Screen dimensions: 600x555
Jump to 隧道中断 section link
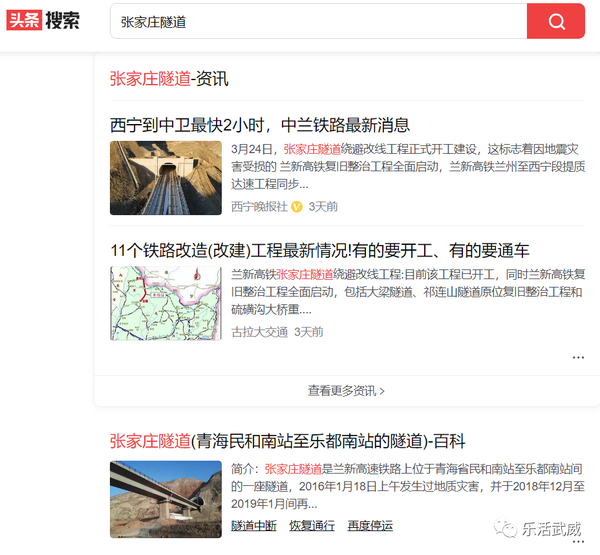click(x=254, y=526)
